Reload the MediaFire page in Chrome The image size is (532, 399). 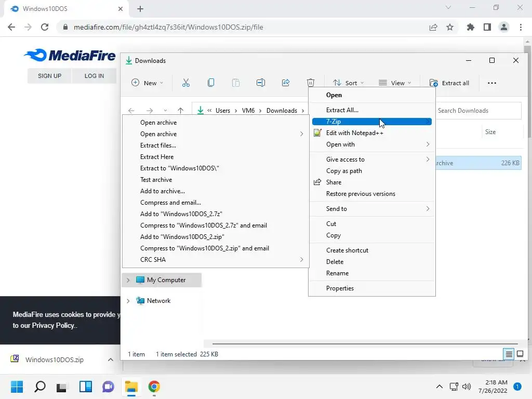click(45, 27)
